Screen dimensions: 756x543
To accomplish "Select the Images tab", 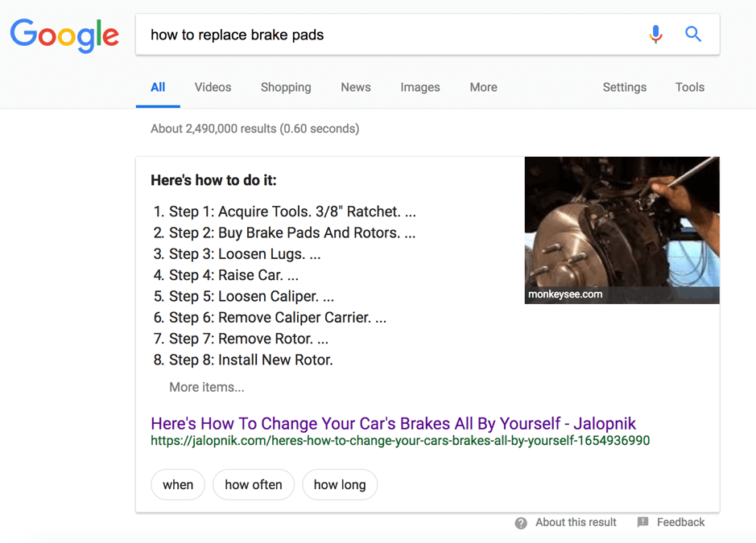I will click(420, 88).
